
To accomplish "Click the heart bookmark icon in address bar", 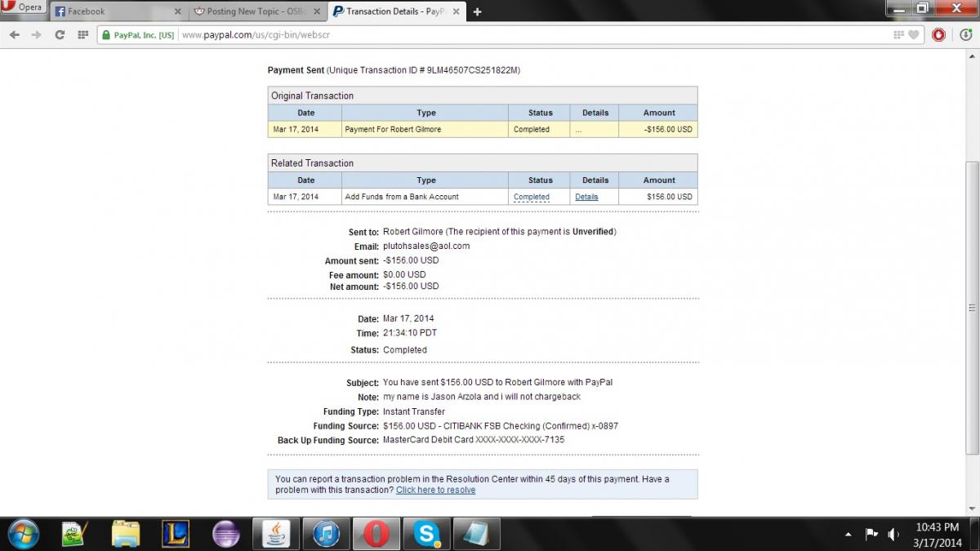I will click(914, 35).
